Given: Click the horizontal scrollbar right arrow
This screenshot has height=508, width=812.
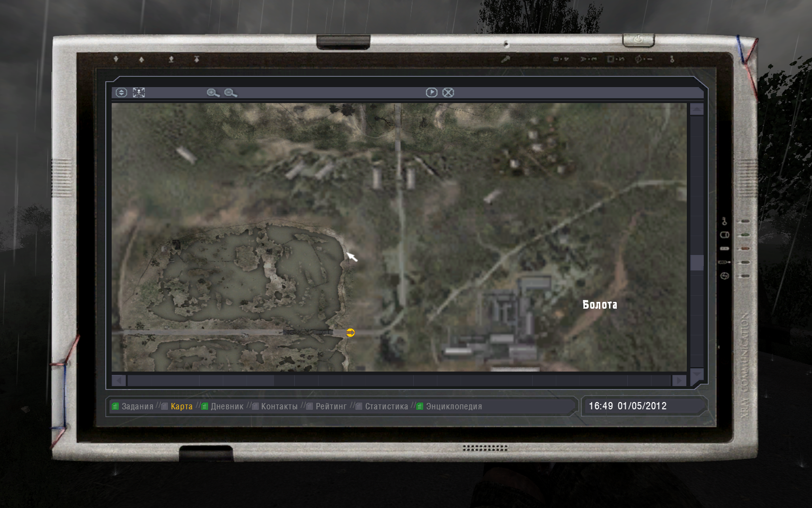Looking at the screenshot, I should coord(679,381).
